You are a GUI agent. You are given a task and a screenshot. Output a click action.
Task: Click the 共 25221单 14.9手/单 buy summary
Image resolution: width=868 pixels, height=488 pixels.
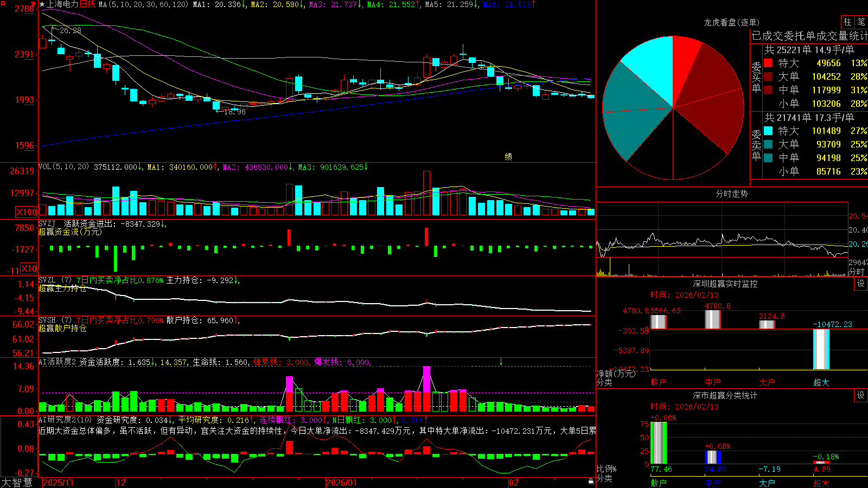coord(809,50)
